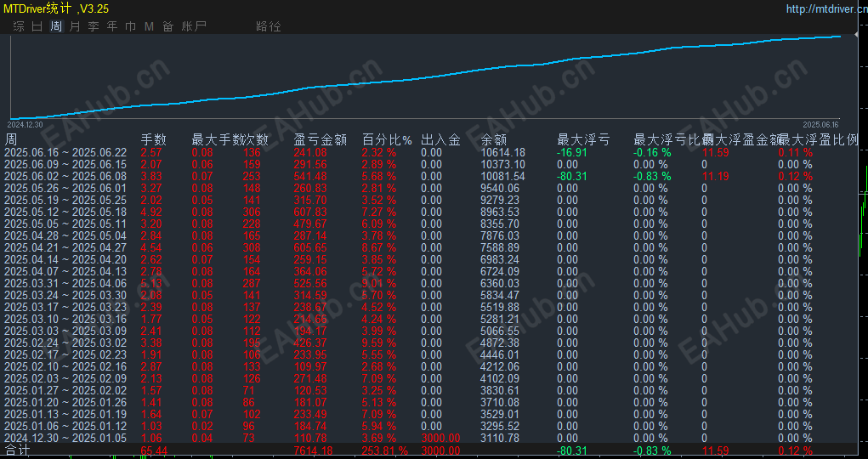Image resolution: width=868 pixels, height=459 pixels.
Task: Click the balance value 10614.18
Action: point(502,152)
